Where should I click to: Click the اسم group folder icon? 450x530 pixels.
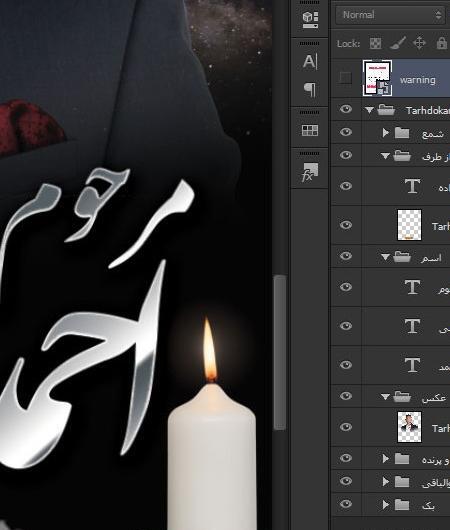(x=402, y=257)
